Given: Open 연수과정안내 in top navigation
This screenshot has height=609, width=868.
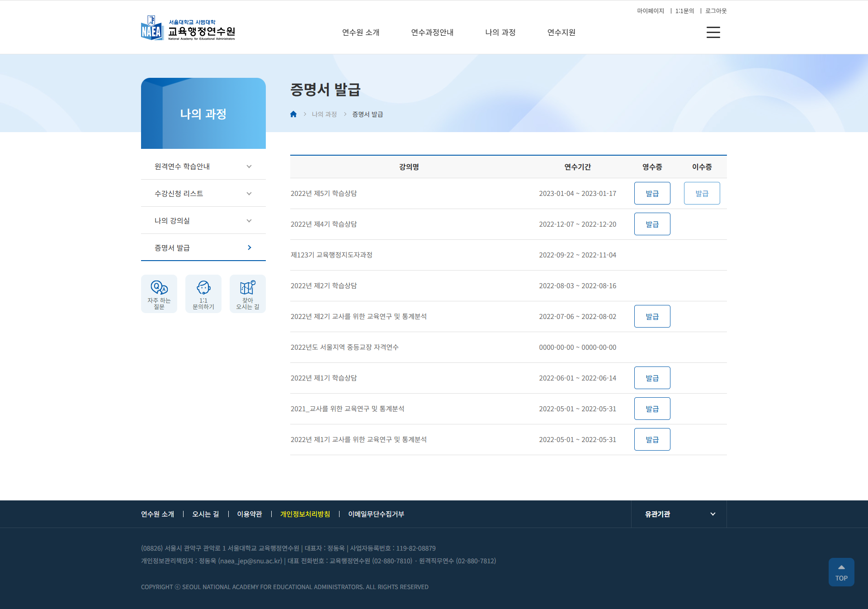Looking at the screenshot, I should [x=432, y=33].
